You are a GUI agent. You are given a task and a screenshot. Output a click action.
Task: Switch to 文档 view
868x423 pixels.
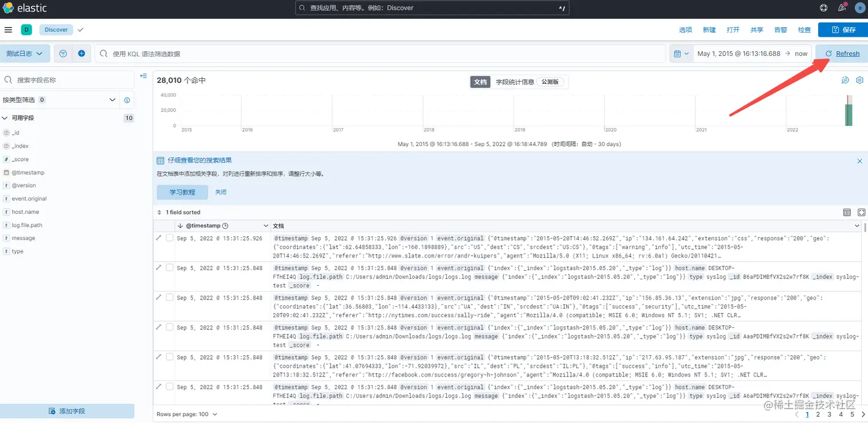[x=480, y=82]
